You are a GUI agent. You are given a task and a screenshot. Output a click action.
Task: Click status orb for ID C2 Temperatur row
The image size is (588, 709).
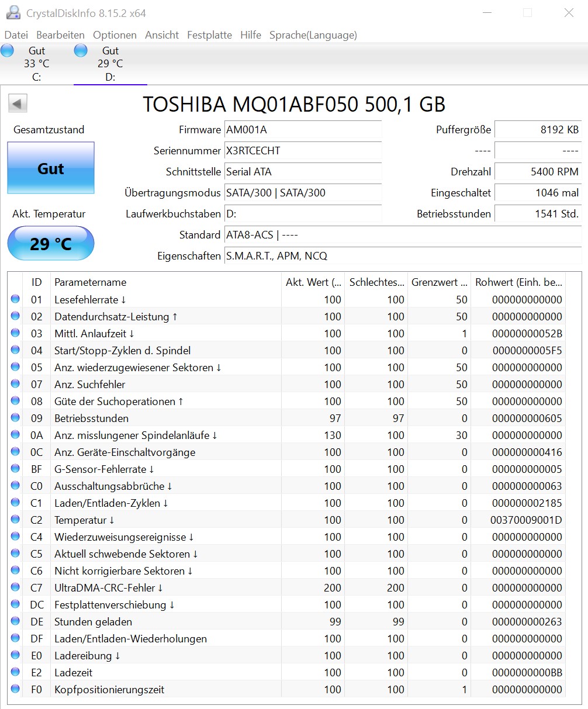pyautogui.click(x=15, y=520)
